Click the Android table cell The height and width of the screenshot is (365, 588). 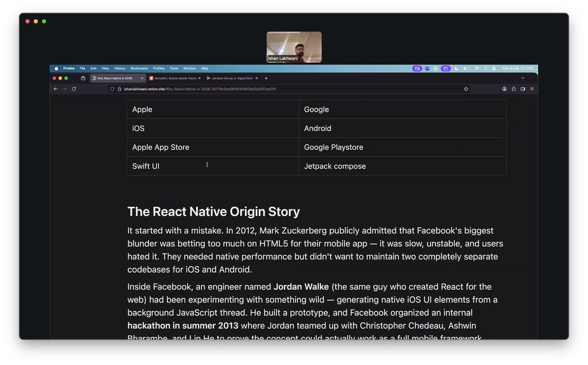click(403, 128)
